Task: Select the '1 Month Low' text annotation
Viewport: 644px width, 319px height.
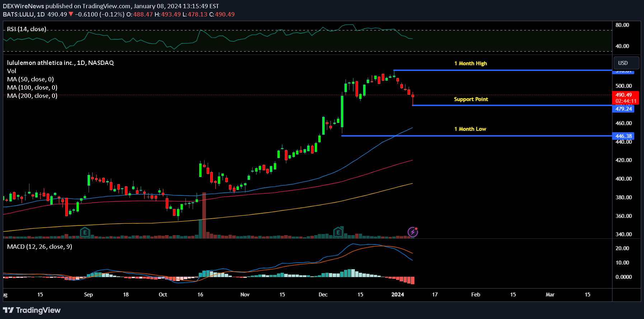Action: [470, 129]
